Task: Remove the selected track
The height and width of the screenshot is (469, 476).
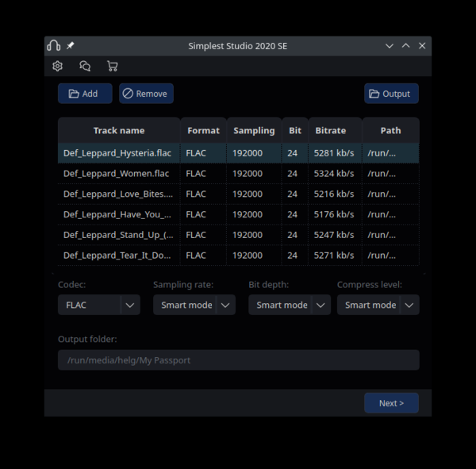Action: (146, 94)
